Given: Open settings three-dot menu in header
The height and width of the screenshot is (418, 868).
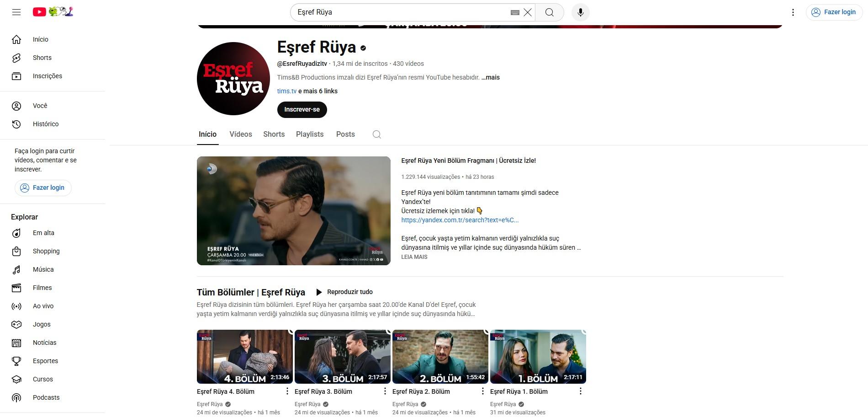Looking at the screenshot, I should click(x=793, y=12).
